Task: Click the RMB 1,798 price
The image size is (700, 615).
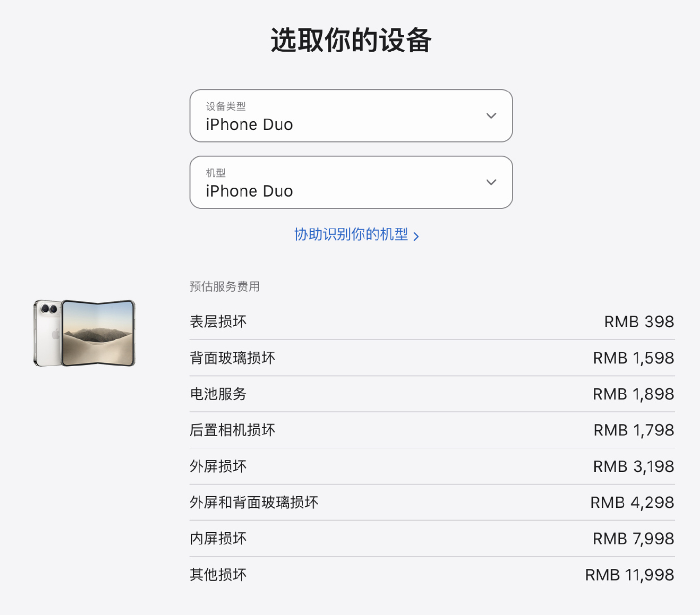Action: click(634, 430)
